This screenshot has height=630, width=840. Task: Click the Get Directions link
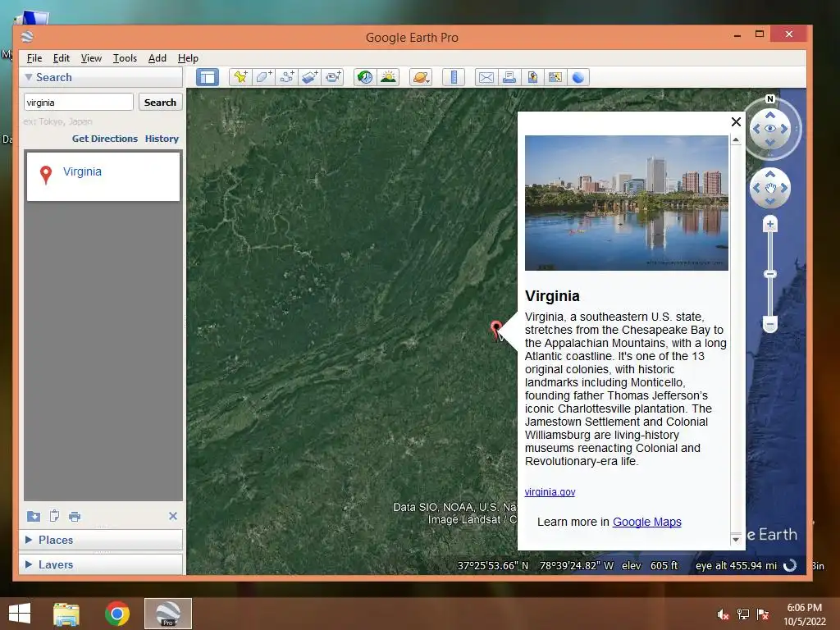[x=105, y=139]
